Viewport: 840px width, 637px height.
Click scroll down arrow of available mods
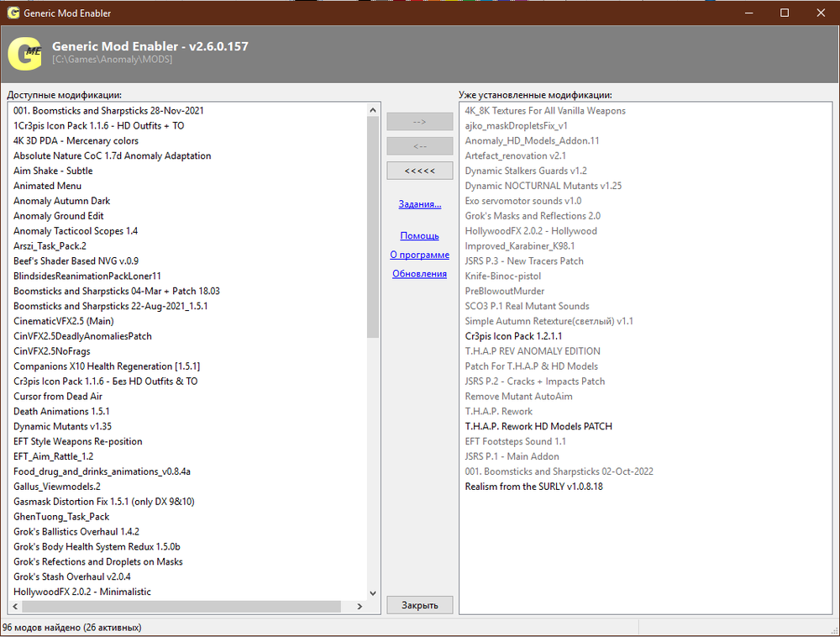click(x=374, y=592)
